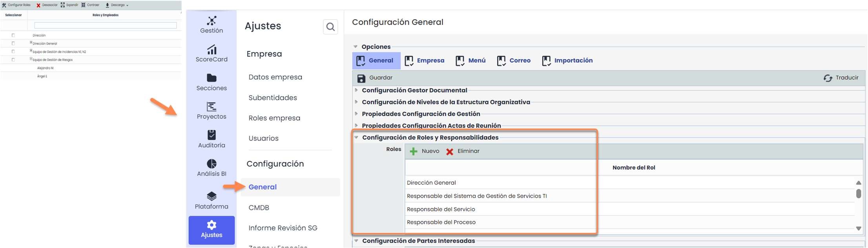
Task: Click the Roles y Empleados filter field
Action: click(x=105, y=25)
